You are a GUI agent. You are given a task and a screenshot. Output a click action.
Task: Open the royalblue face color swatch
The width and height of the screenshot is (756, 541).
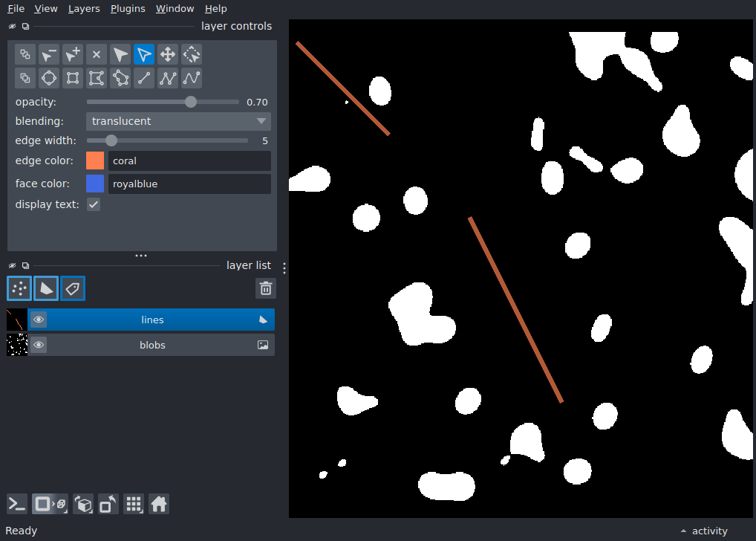(95, 184)
